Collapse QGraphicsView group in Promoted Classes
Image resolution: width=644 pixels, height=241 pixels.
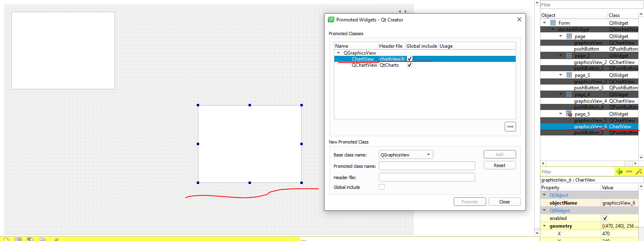338,53
